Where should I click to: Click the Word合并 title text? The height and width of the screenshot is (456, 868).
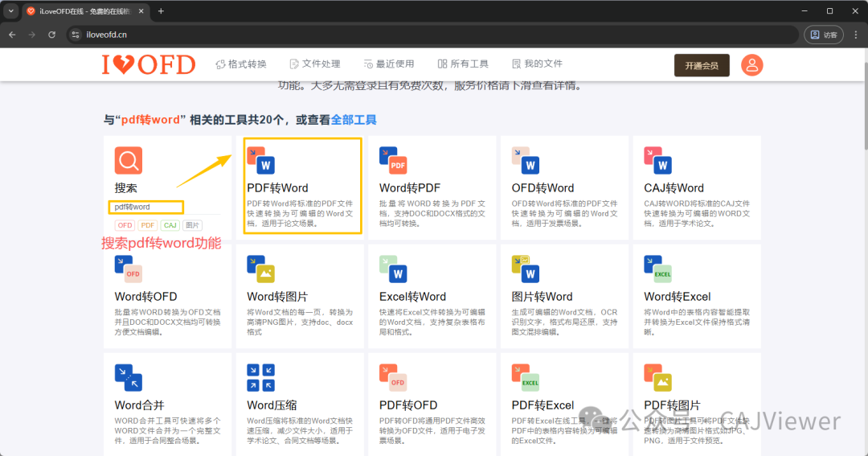point(140,405)
